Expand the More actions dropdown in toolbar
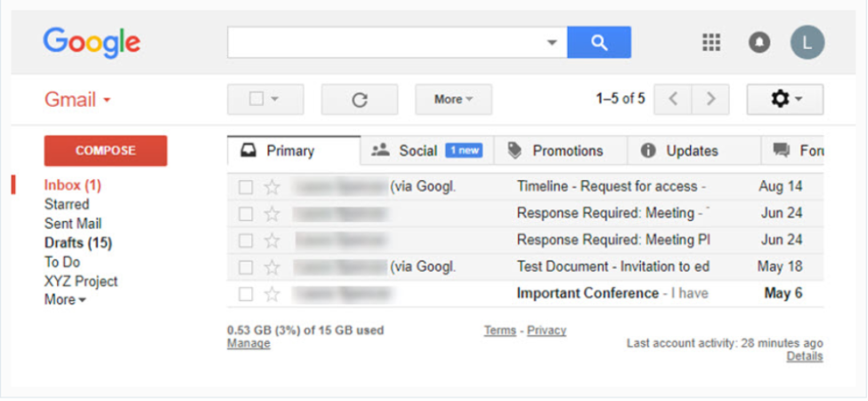This screenshot has height=401, width=868. 454,100
